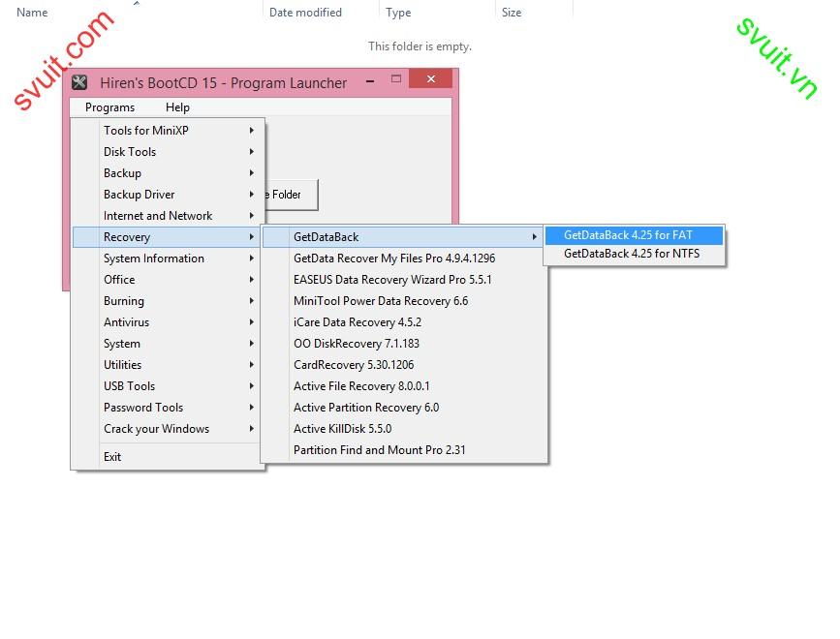This screenshot has width=840, height=639.
Task: Choose Exit from Programs menu
Action: click(x=168, y=457)
